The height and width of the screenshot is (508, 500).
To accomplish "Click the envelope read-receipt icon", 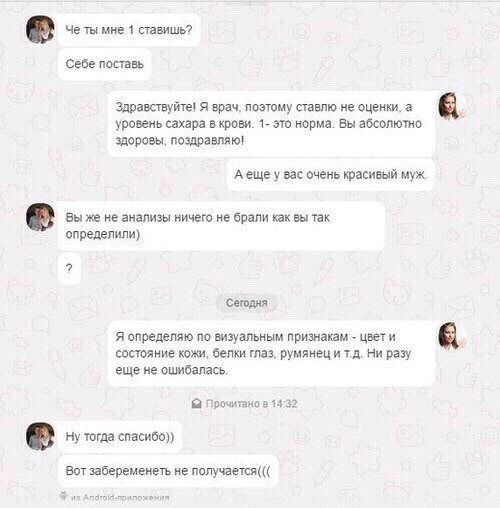I will point(197,404).
